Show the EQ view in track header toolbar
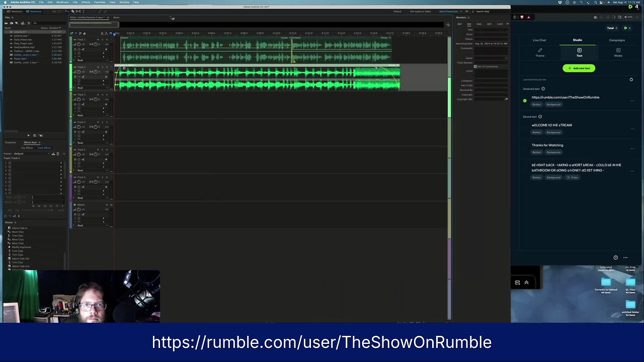This screenshot has width=644, height=362. click(85, 33)
